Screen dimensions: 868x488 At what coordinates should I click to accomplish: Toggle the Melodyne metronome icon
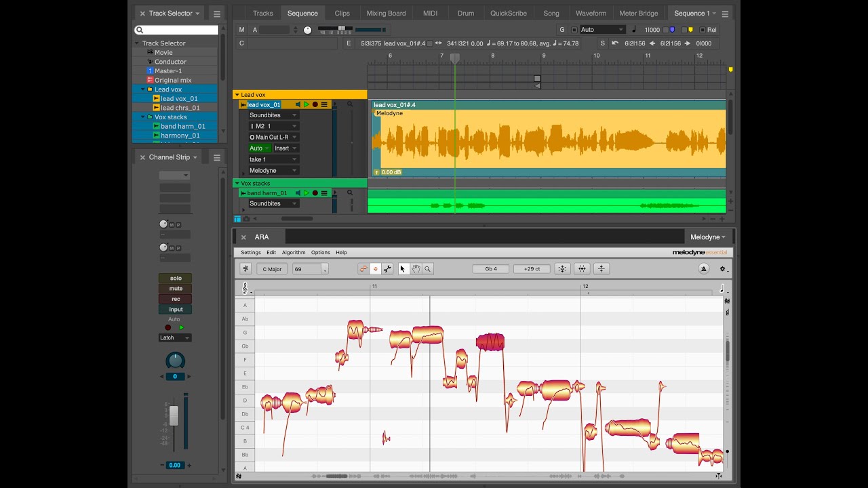pos(703,269)
